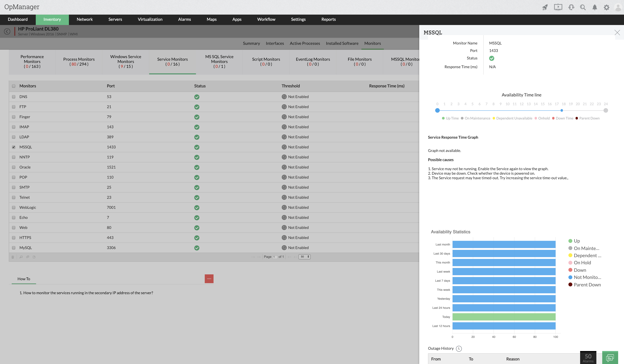624x364 pixels.
Task: Click the back arrow beside HP ProLiant DL380
Action: coord(7,31)
